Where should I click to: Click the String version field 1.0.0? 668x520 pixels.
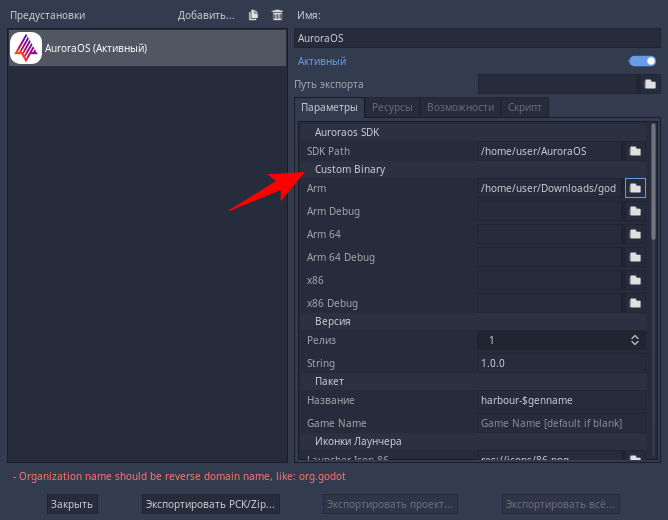point(561,363)
